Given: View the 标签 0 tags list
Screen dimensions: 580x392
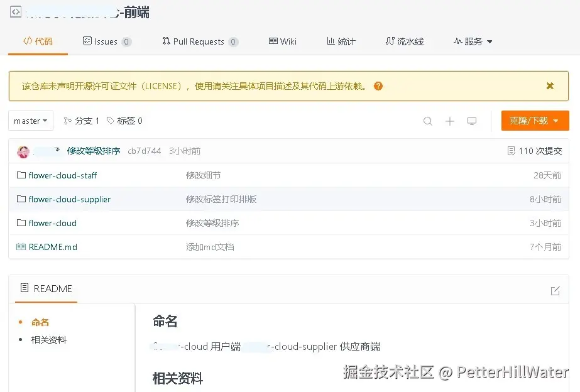Looking at the screenshot, I should (x=124, y=121).
